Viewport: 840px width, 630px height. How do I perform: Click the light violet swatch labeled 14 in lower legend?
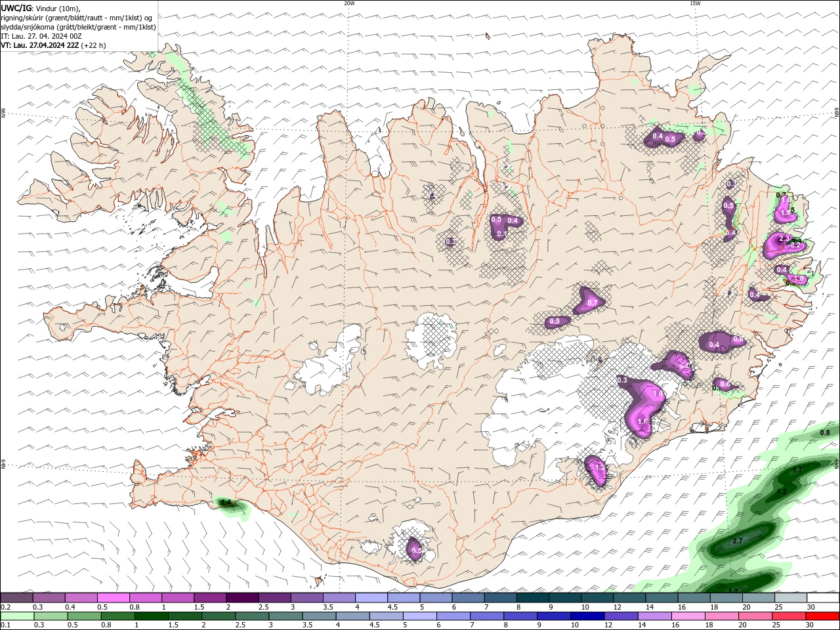pos(654,616)
